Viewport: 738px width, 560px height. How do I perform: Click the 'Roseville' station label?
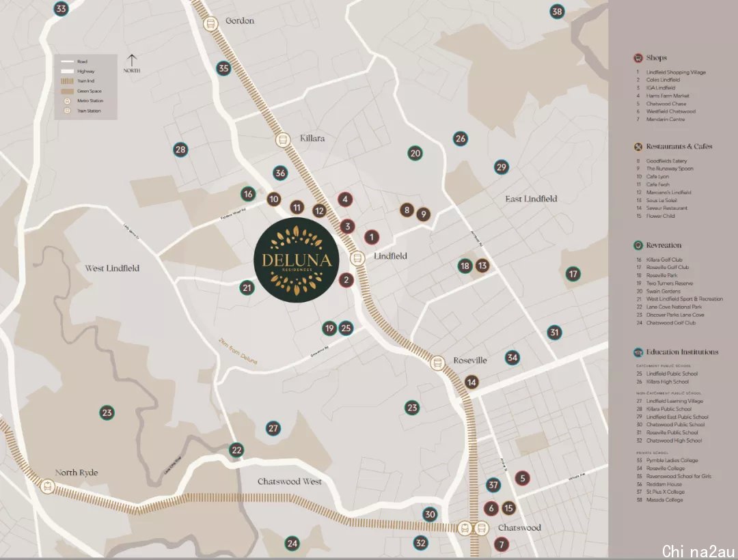(469, 360)
